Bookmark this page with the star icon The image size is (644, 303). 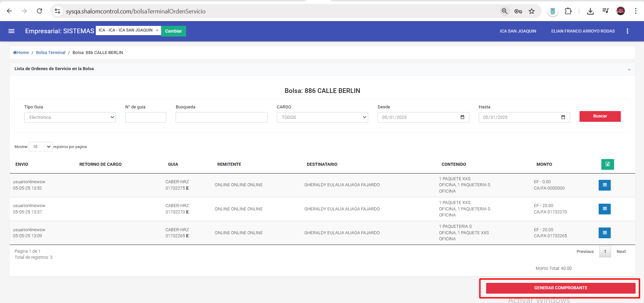(x=531, y=11)
